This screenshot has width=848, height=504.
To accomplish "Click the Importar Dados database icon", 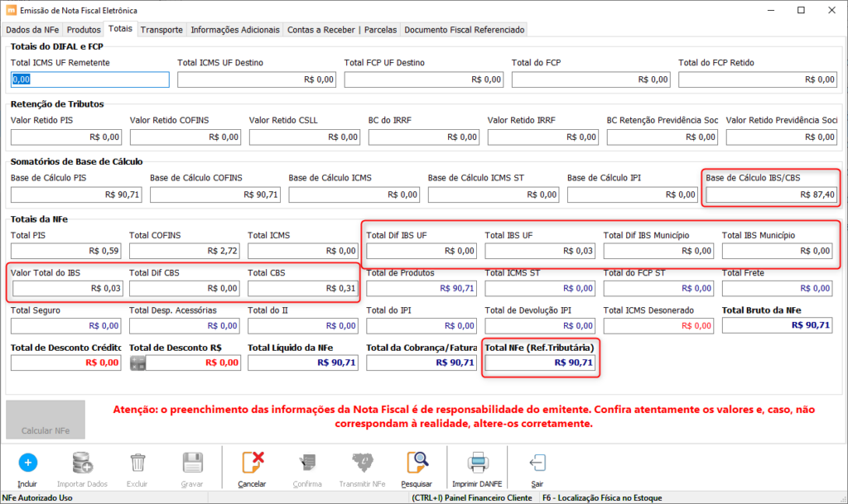I will pyautogui.click(x=82, y=463).
